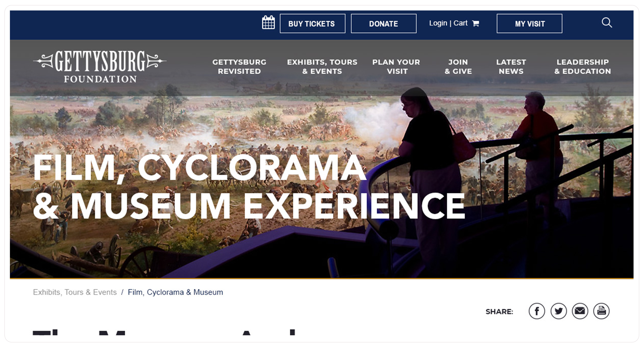This screenshot has width=644, height=348.
Task: Go to Latest News menu item
Action: click(511, 67)
